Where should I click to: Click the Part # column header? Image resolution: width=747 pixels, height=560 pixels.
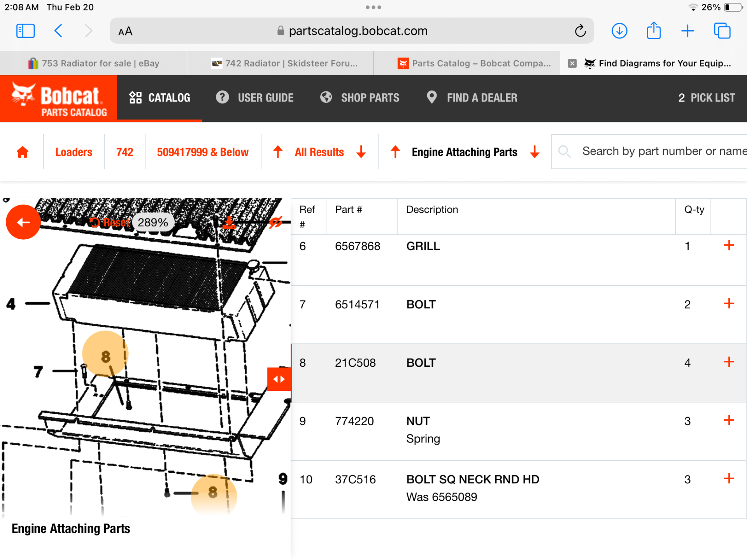[349, 210]
